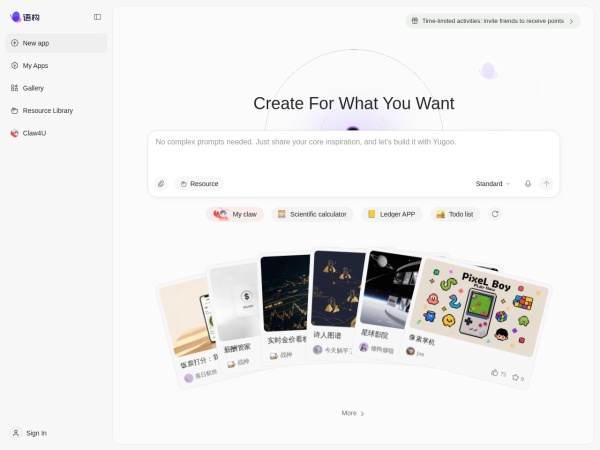Click the star favorite icon on Pixel Boy card
Screen dimensions: 600x450
pyautogui.click(x=515, y=377)
